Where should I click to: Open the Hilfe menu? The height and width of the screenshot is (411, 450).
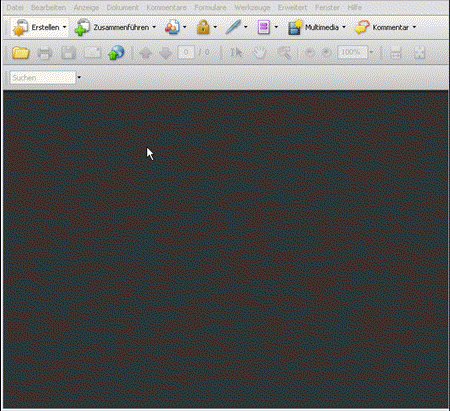355,7
